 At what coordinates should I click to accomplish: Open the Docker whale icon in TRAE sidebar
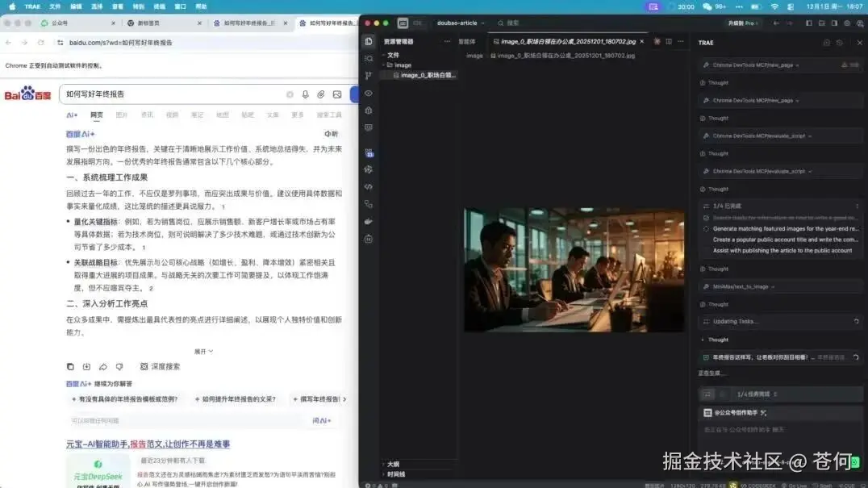click(x=369, y=221)
